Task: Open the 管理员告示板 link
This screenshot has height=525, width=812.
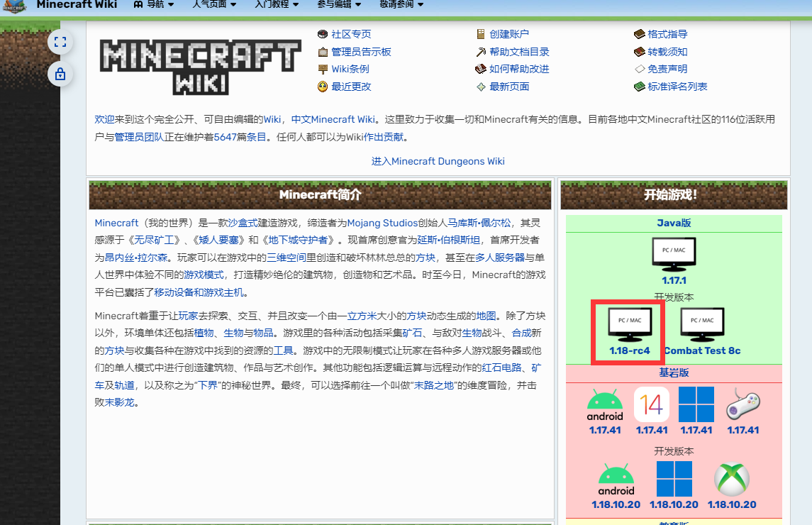Action: (x=361, y=52)
